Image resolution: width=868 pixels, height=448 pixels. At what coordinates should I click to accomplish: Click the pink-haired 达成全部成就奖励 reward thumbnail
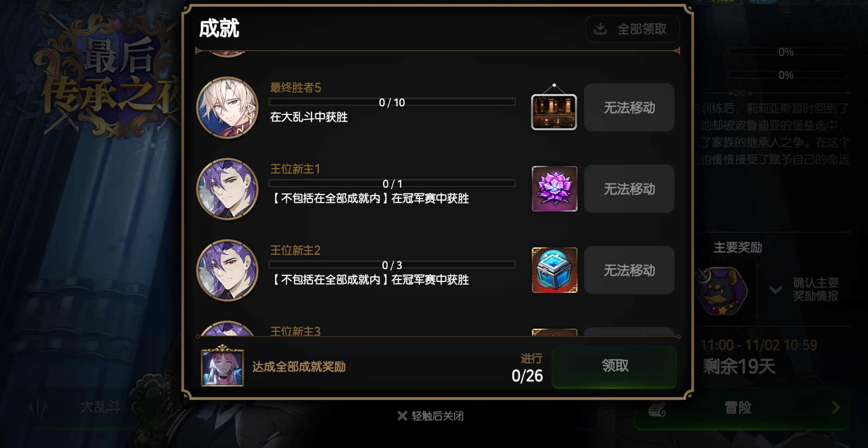222,367
